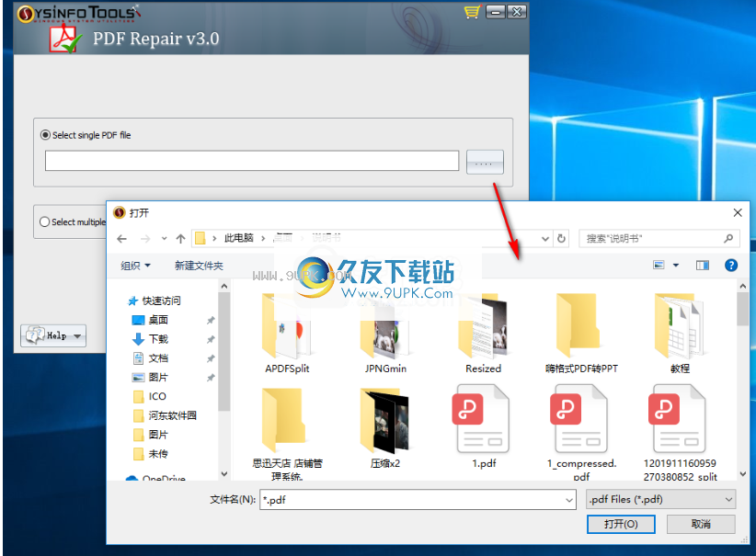This screenshot has width=756, height=556.
Task: Click 此电脑 in the address breadcrumb
Action: 238,238
